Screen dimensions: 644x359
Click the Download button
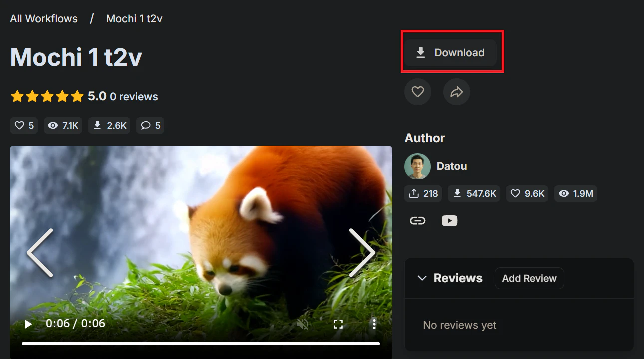click(x=451, y=53)
